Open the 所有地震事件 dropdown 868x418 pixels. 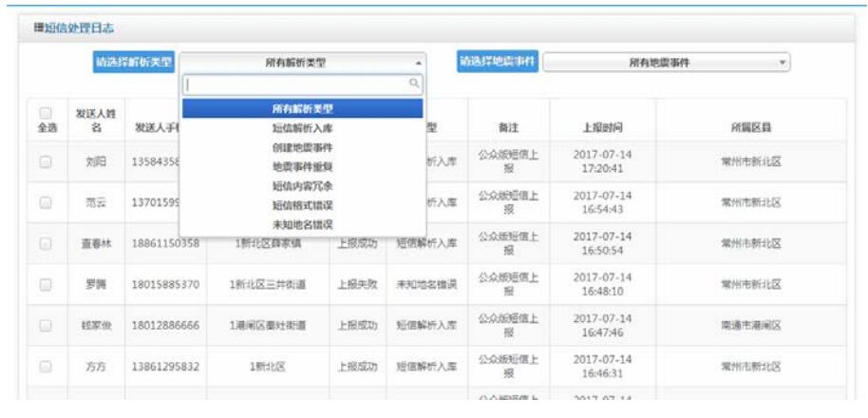point(667,63)
